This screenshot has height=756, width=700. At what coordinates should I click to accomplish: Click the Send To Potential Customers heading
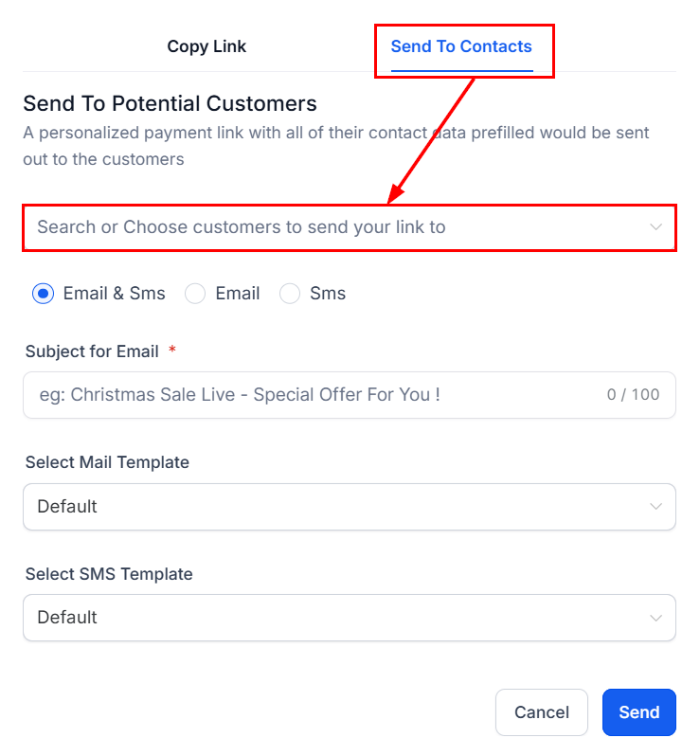pyautogui.click(x=170, y=103)
